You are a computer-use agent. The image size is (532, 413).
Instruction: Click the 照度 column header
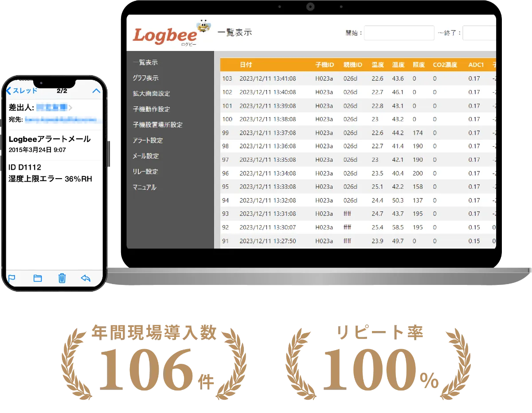[x=419, y=65]
